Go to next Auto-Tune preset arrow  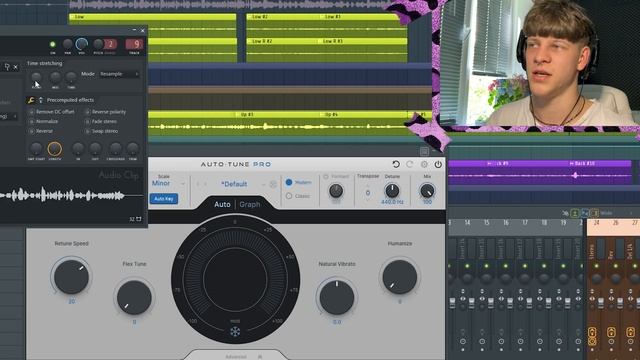click(205, 184)
